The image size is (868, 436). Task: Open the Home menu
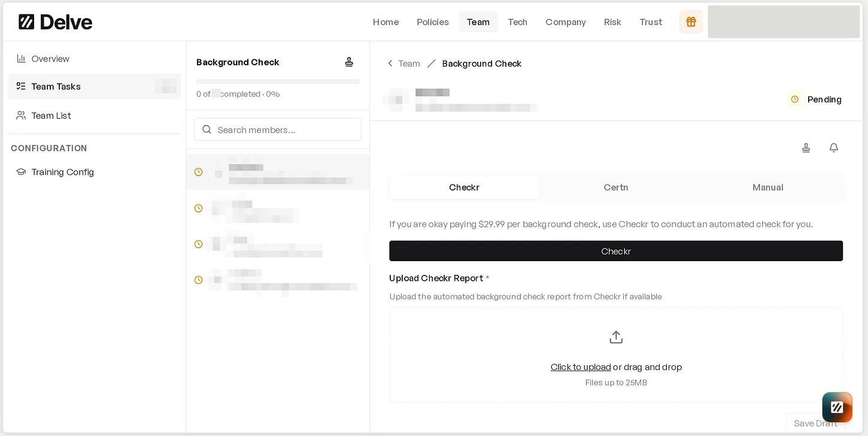click(386, 22)
